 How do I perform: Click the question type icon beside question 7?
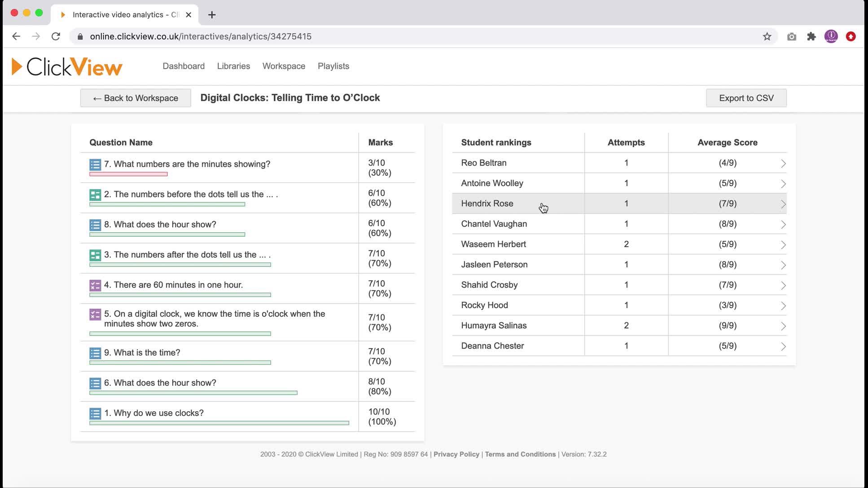pyautogui.click(x=95, y=165)
